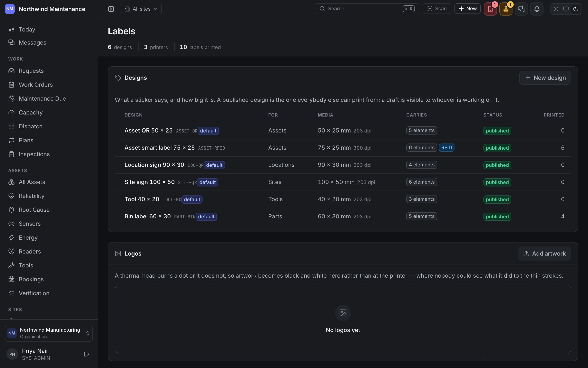Click the empty No logos yet drop area
Image resolution: width=588 pixels, height=368 pixels.
tap(343, 319)
